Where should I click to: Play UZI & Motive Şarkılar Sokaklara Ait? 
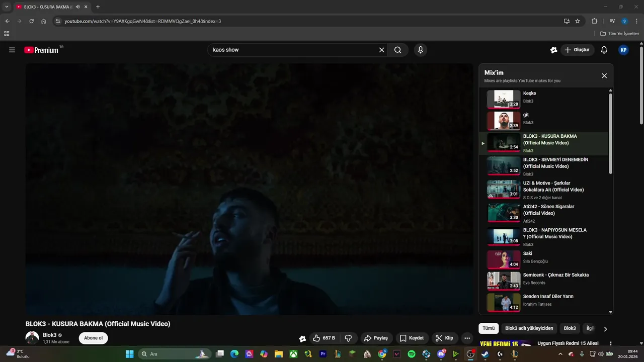click(x=543, y=190)
